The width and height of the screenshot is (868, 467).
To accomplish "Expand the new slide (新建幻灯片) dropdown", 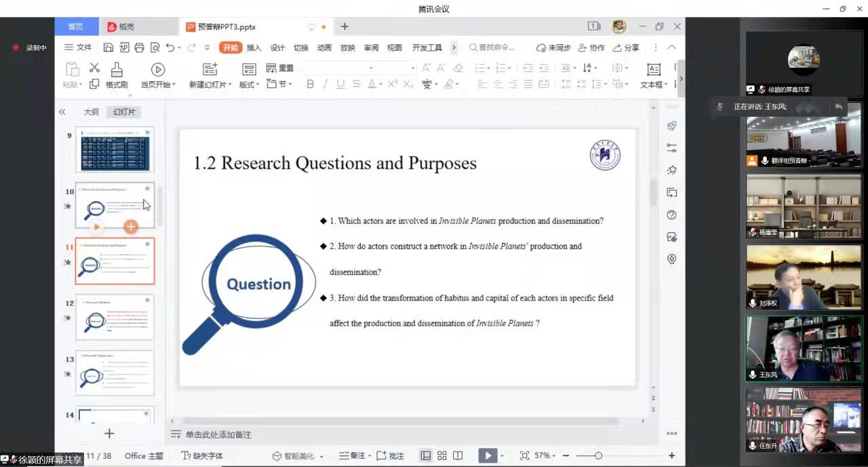I will click(x=210, y=85).
